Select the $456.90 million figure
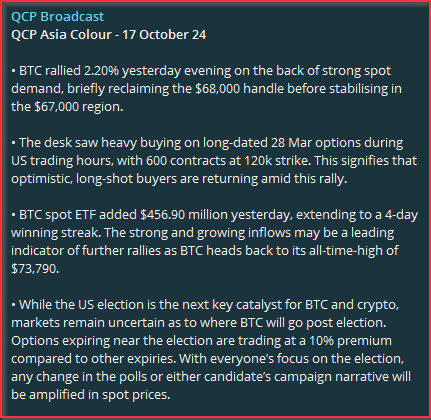 (184, 215)
